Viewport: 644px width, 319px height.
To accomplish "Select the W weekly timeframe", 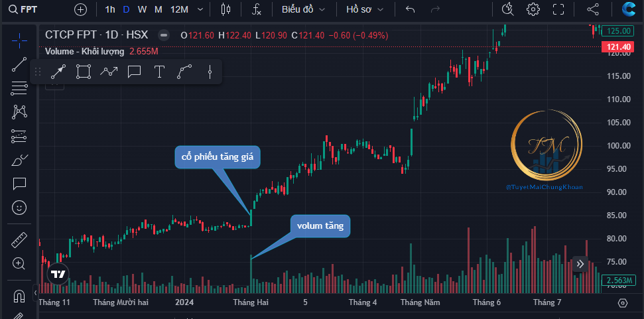I will click(x=142, y=10).
